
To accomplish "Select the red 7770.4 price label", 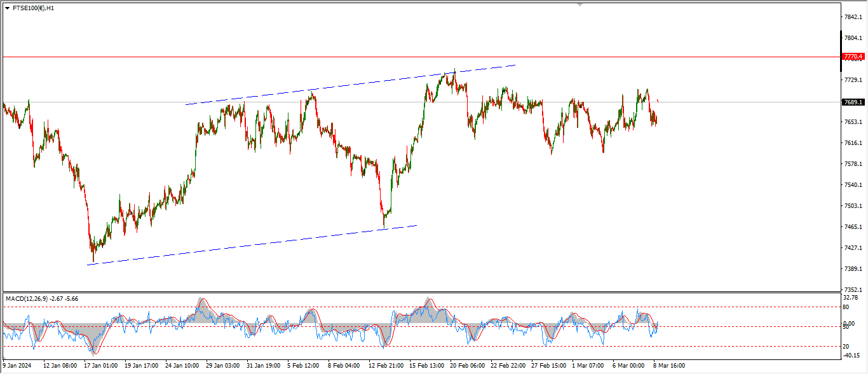I will click(x=853, y=57).
